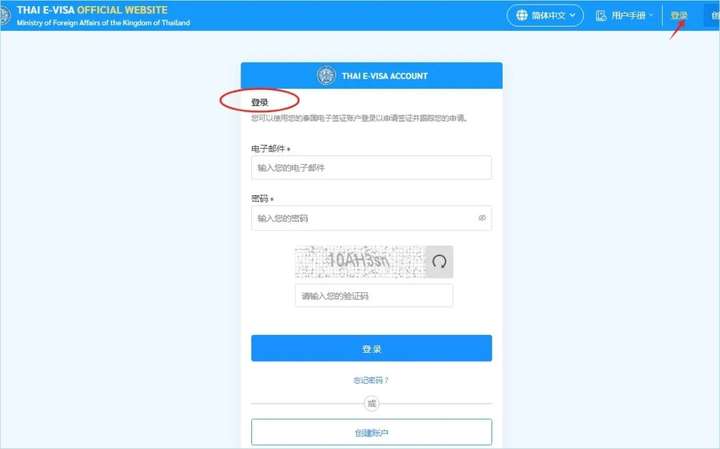
Task: Focus the 验证码 captcha input field
Action: pyautogui.click(x=374, y=296)
